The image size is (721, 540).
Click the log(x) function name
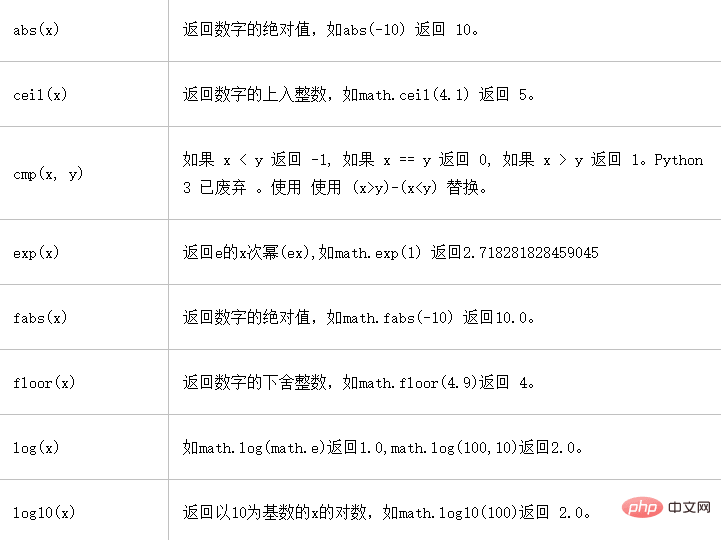[36, 448]
